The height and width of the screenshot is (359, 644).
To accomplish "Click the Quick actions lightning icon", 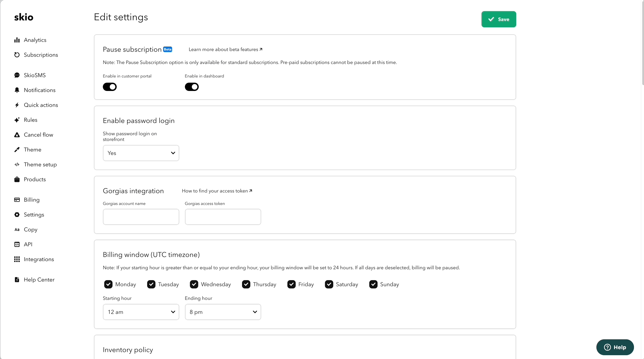I will coord(17,105).
